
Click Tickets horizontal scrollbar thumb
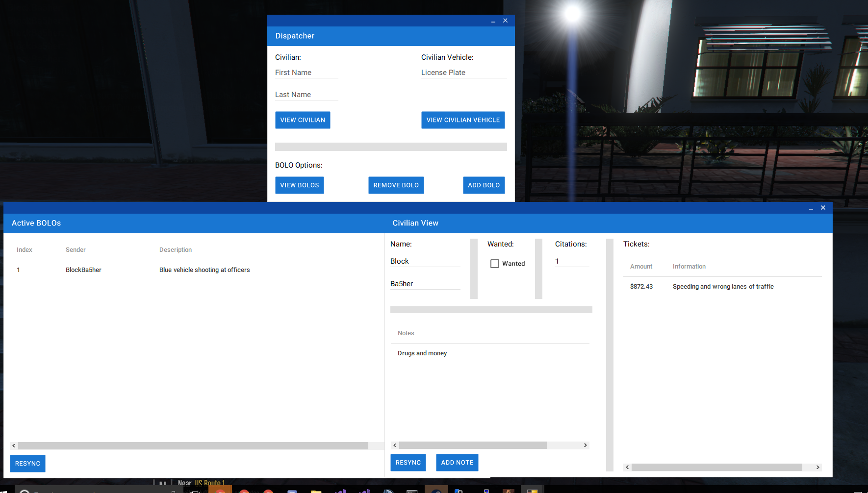coord(716,467)
